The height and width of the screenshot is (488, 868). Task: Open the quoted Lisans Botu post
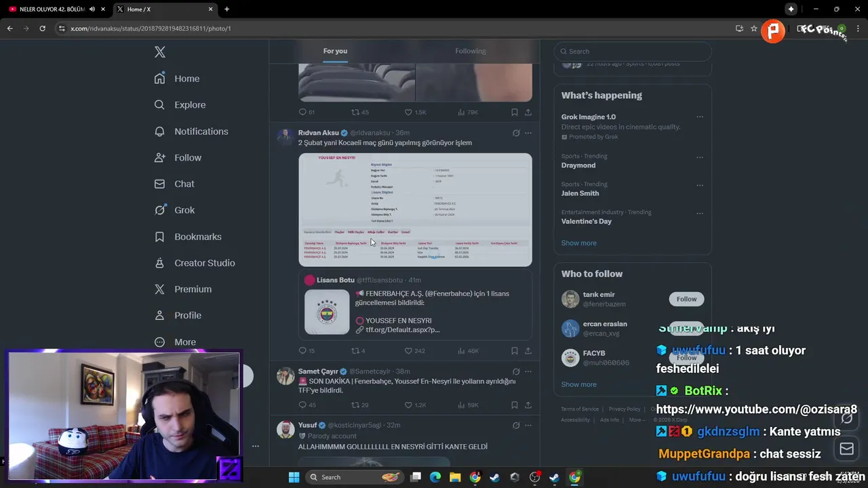415,306
